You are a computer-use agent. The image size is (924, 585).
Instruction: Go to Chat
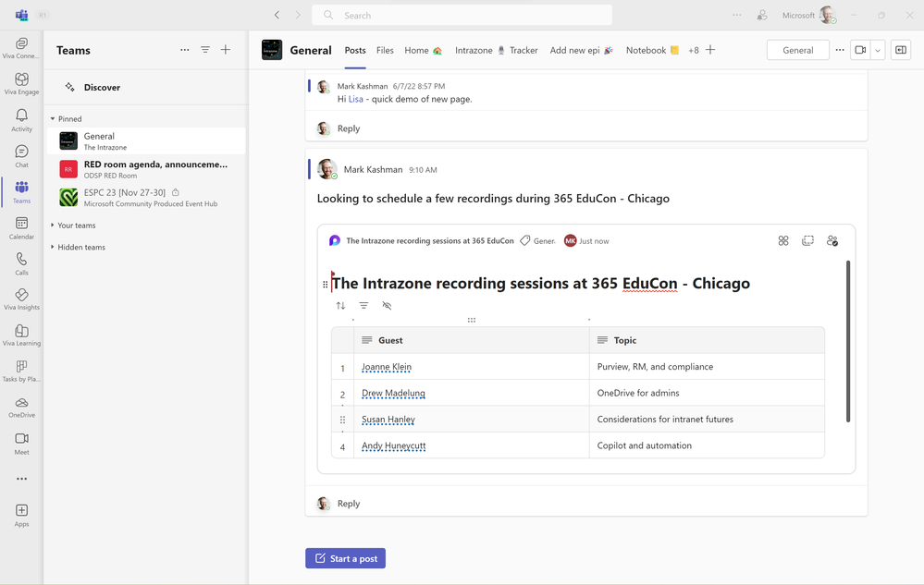(x=21, y=156)
